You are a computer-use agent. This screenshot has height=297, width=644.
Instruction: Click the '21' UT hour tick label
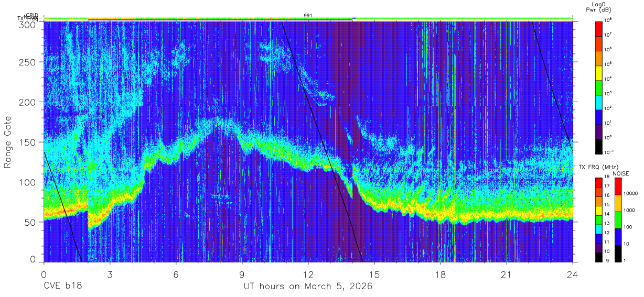pos(507,274)
